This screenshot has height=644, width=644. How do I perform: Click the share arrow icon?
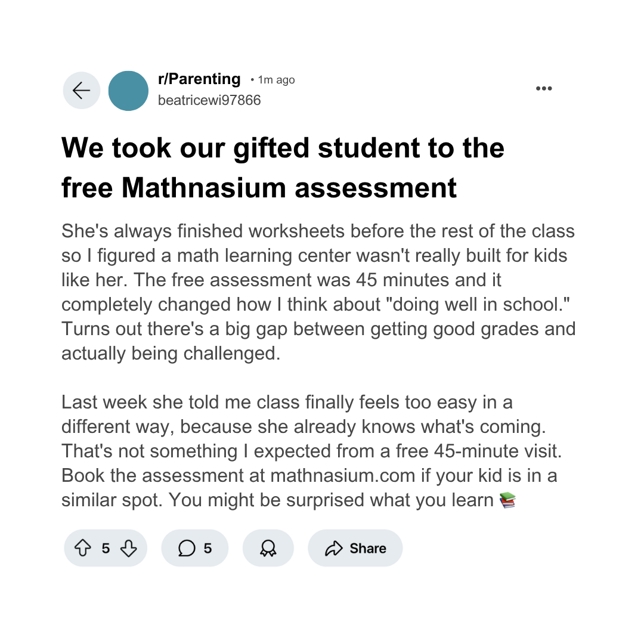pyautogui.click(x=333, y=549)
